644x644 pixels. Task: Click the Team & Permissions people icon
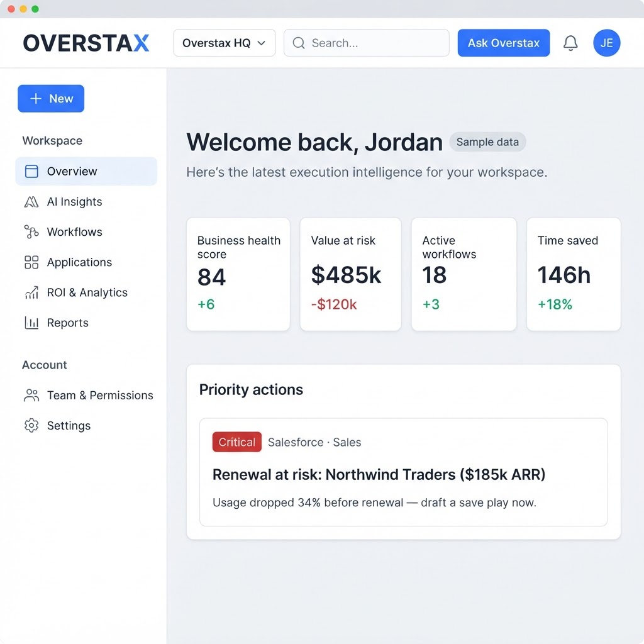pyautogui.click(x=31, y=395)
